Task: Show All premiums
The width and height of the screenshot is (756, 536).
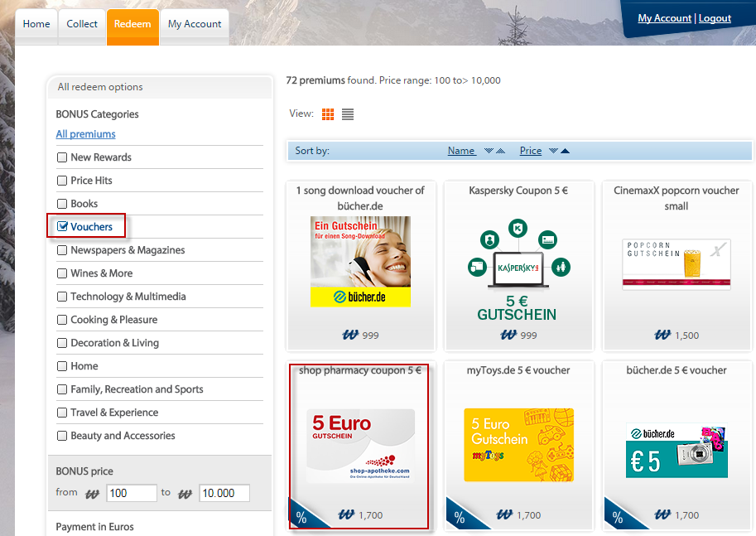Action: (x=86, y=134)
